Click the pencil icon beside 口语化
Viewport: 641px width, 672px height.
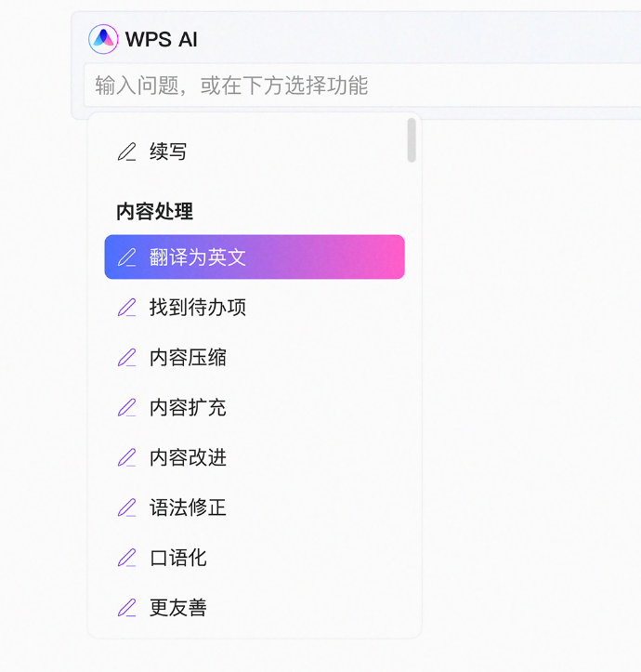127,558
